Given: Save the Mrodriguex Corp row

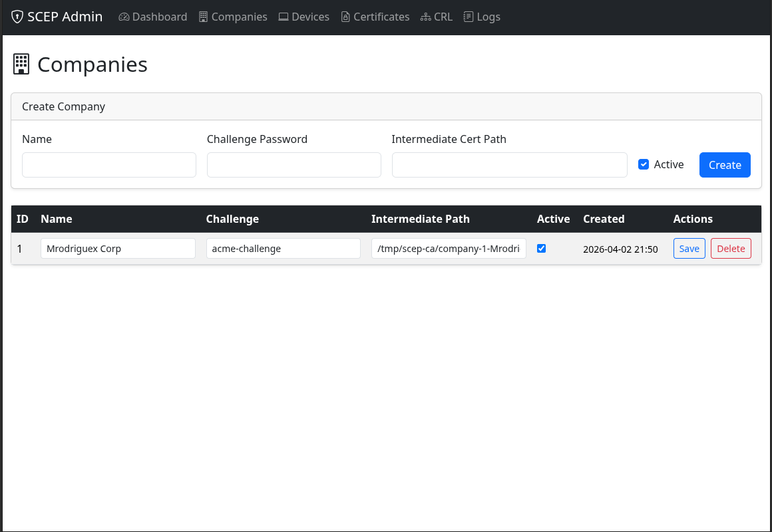Looking at the screenshot, I should coord(689,249).
